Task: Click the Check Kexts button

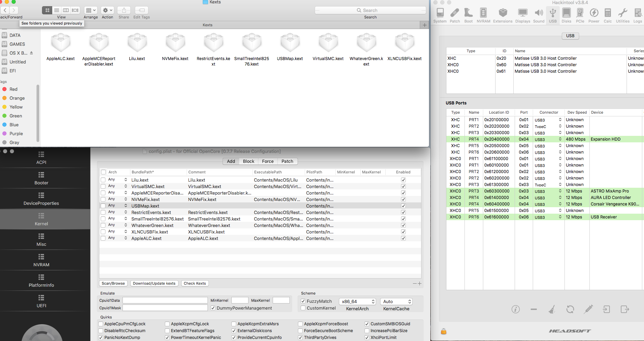Action: (x=195, y=283)
